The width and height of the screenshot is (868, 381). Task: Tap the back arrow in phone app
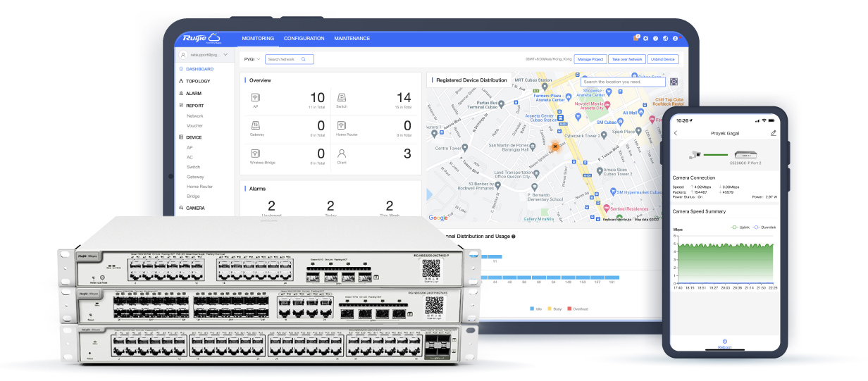(676, 133)
